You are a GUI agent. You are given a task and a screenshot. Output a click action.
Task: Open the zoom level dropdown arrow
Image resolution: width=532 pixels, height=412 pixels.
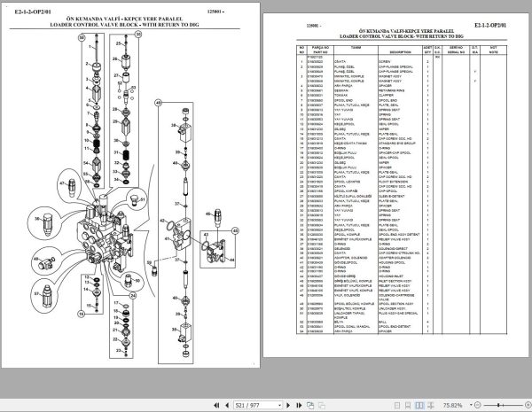[x=471, y=405]
